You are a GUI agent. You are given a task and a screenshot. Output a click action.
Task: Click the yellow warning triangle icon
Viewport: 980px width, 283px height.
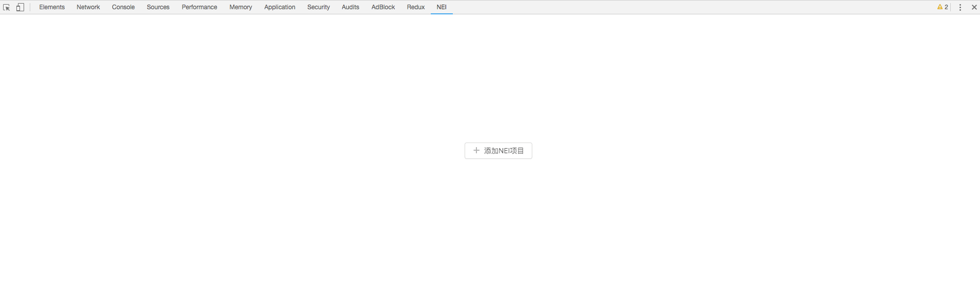pos(939,7)
